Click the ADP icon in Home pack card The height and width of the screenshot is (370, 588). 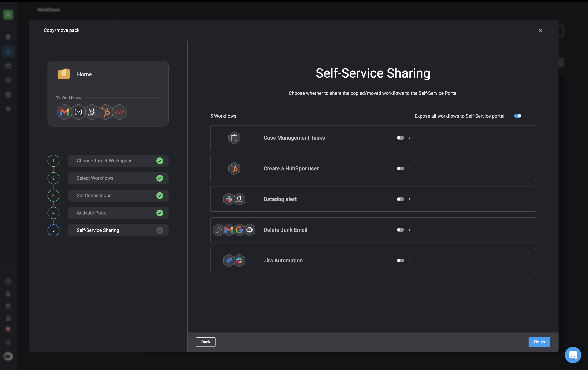pyautogui.click(x=119, y=112)
